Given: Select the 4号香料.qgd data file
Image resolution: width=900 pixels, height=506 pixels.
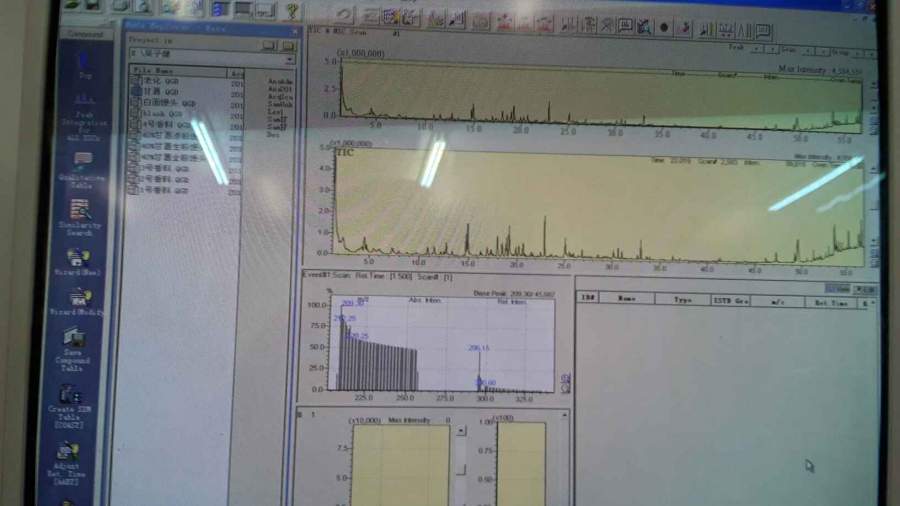Looking at the screenshot, I should [x=166, y=124].
